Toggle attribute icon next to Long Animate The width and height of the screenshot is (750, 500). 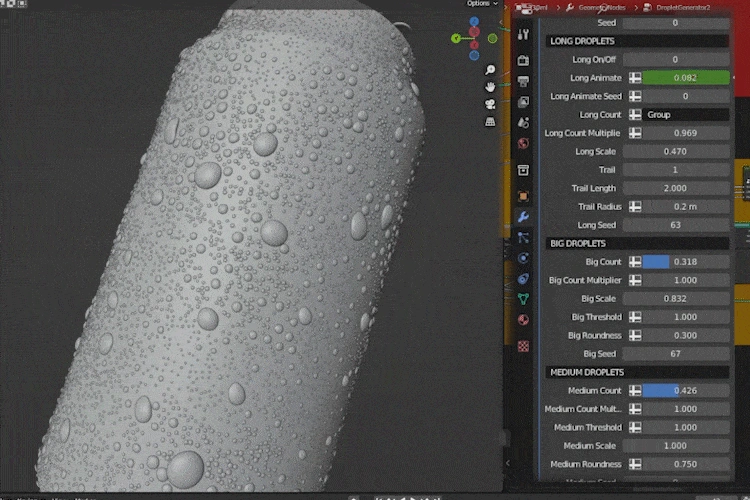coord(635,78)
